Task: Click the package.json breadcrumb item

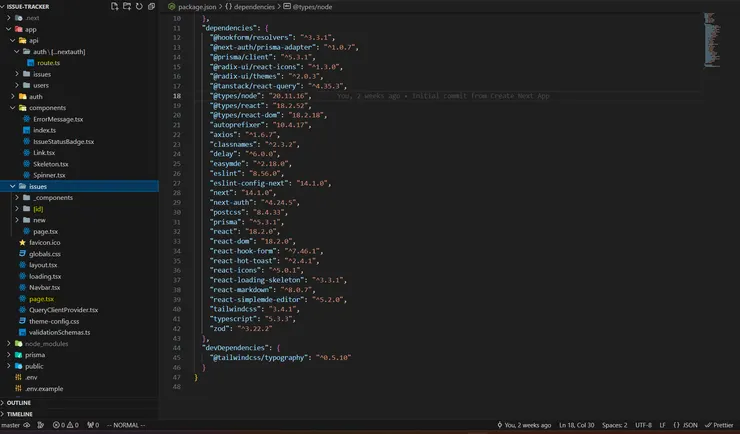Action: [198, 6]
